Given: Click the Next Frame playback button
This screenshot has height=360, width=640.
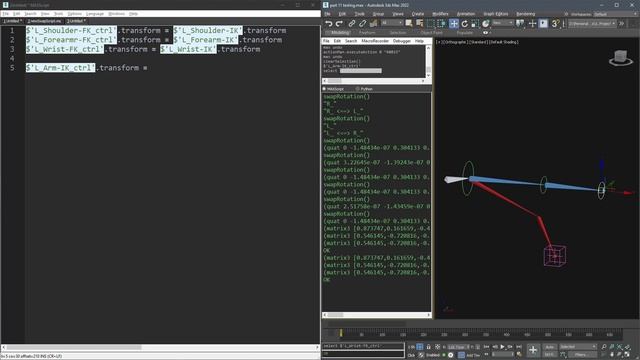Looking at the screenshot, I should (x=510, y=347).
